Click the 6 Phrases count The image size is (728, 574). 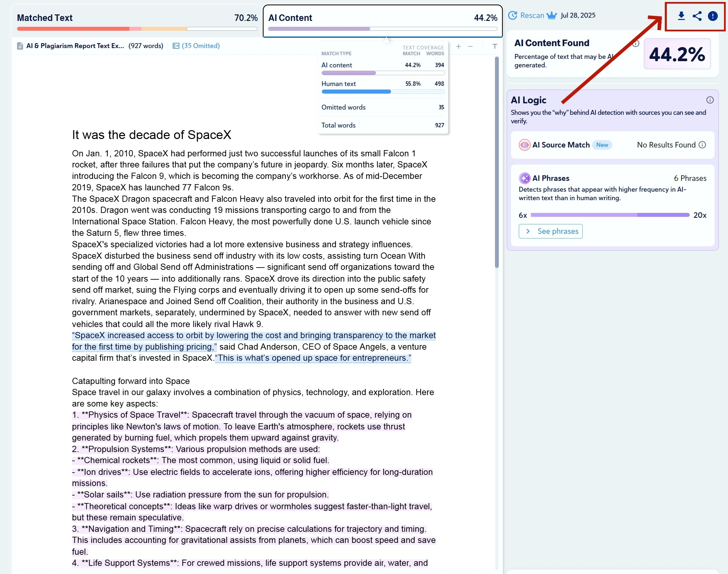(690, 178)
